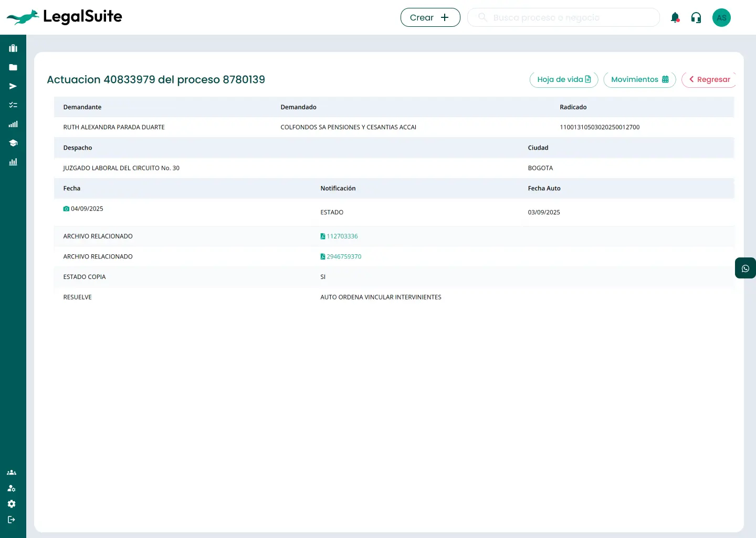Viewport: 756px width, 538px height.
Task: Open the WhatsApp chat widget
Action: point(745,268)
